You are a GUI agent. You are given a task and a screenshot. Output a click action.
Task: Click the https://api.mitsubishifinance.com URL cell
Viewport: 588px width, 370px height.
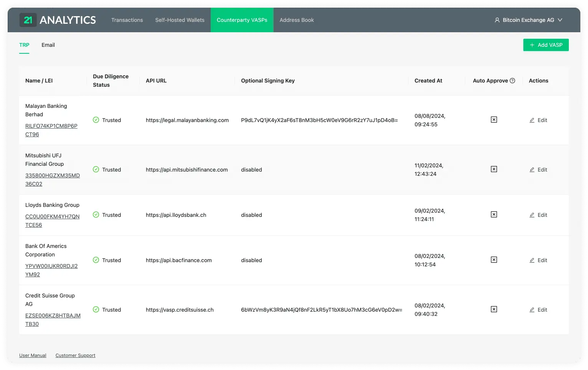187,170
